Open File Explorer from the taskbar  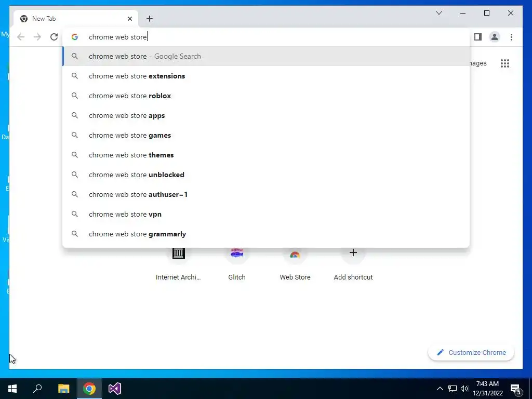click(63, 389)
